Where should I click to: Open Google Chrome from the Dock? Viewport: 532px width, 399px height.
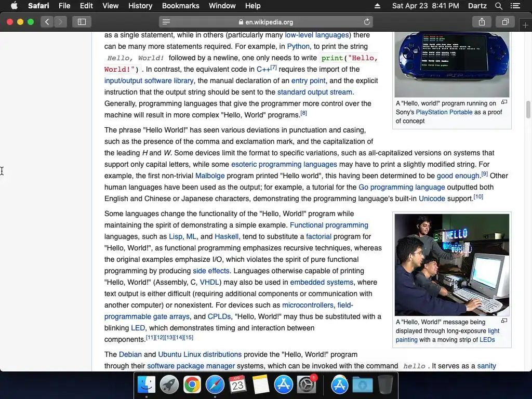192,385
